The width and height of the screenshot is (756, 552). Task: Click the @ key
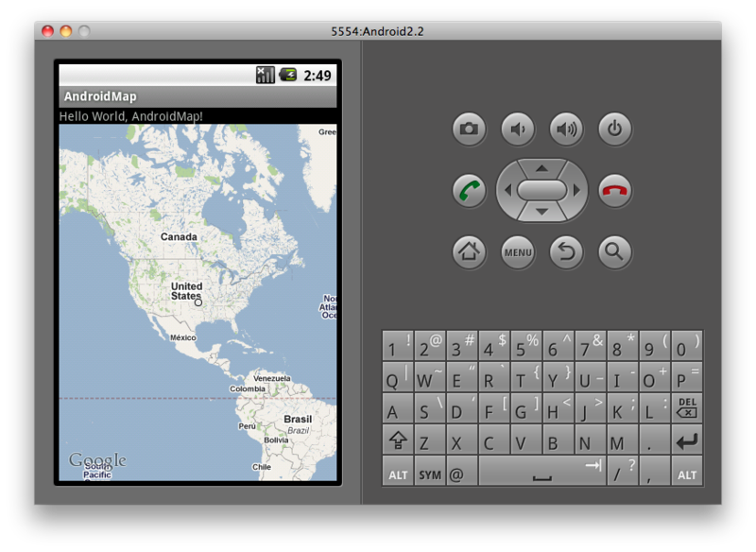point(462,471)
